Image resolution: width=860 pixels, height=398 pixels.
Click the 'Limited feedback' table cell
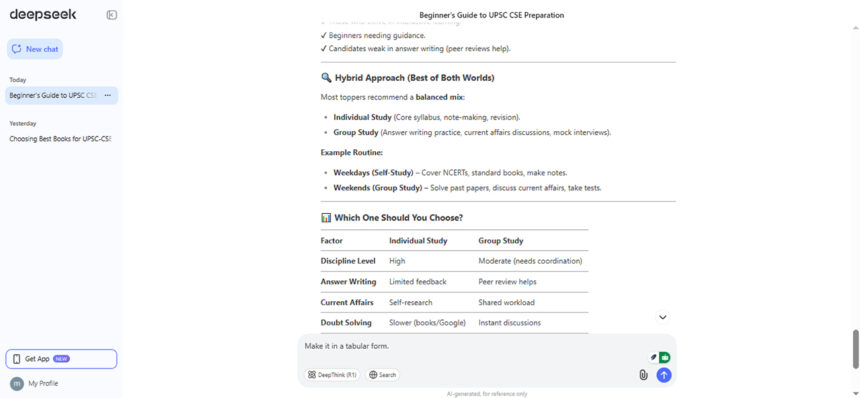coord(417,282)
